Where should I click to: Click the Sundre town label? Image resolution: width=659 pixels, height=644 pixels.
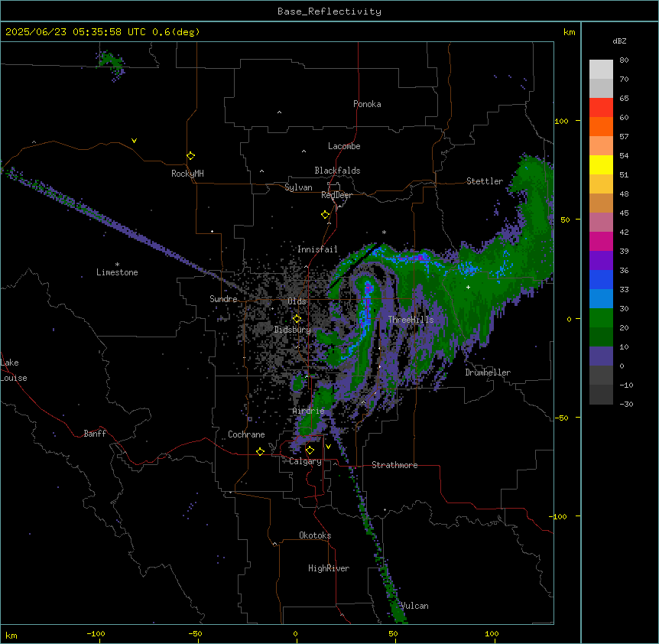[223, 299]
